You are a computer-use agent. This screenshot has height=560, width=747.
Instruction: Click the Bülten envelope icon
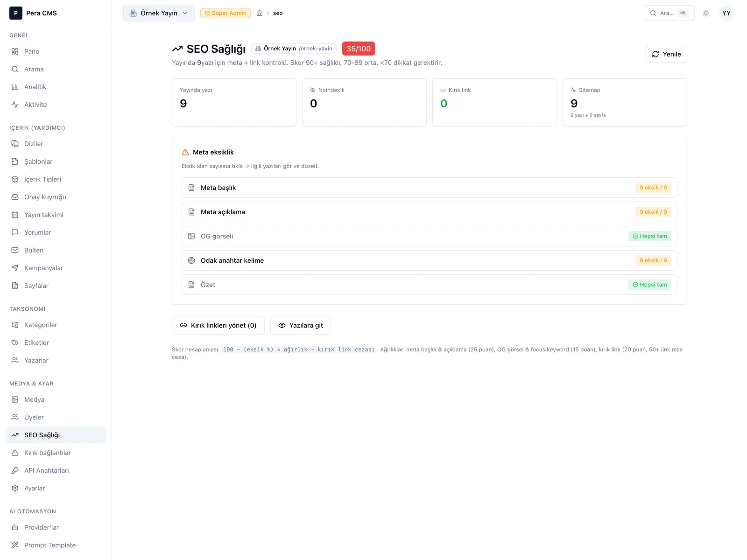point(15,250)
